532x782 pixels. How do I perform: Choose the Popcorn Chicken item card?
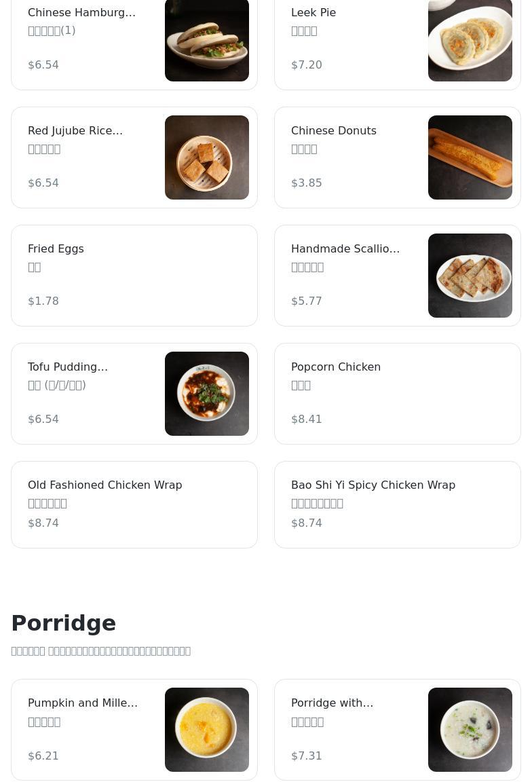[398, 394]
